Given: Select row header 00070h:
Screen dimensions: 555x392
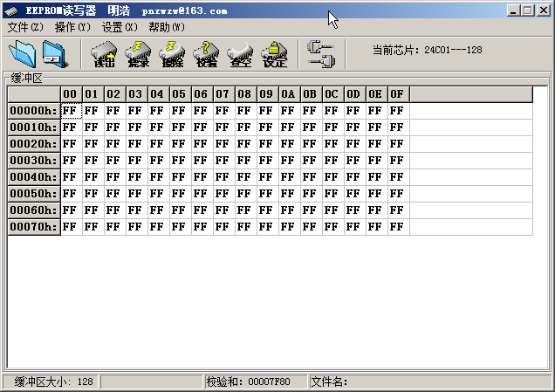Looking at the screenshot, I should 34,227.
